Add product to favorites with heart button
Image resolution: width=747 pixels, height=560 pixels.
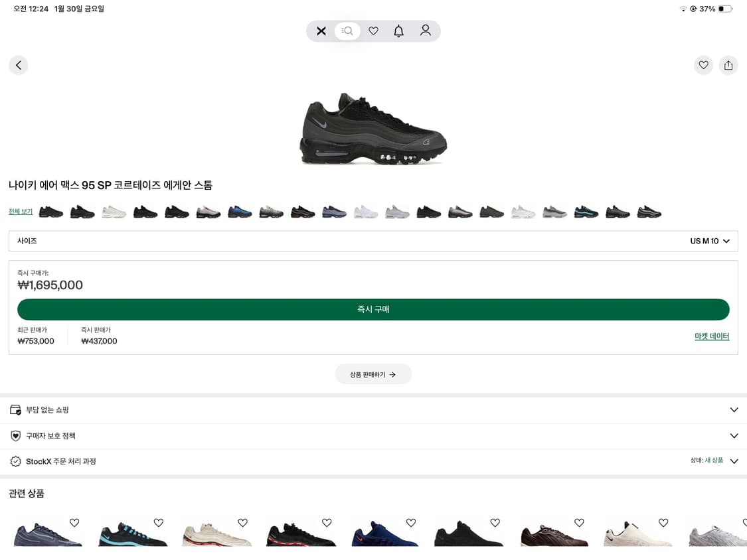click(703, 65)
